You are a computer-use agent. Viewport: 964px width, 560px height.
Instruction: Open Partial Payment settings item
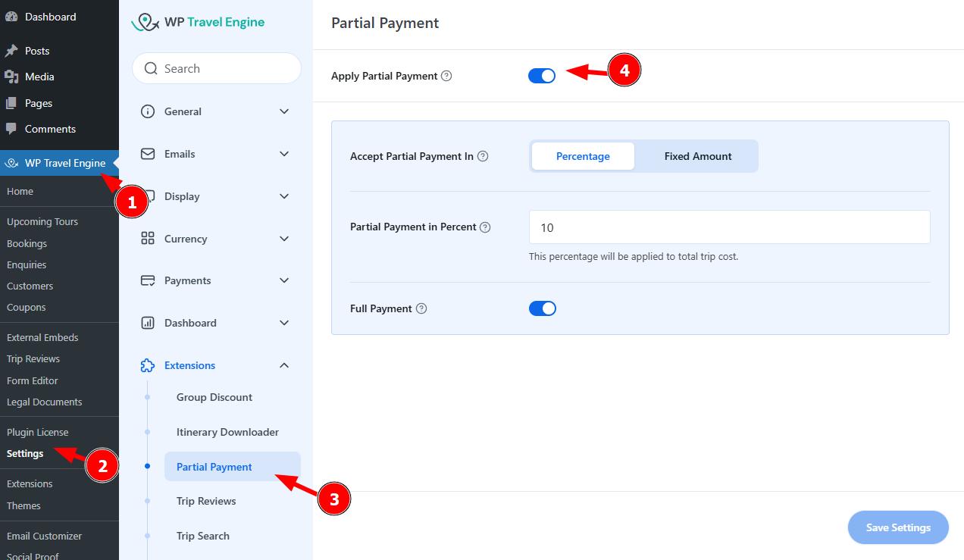232,467
